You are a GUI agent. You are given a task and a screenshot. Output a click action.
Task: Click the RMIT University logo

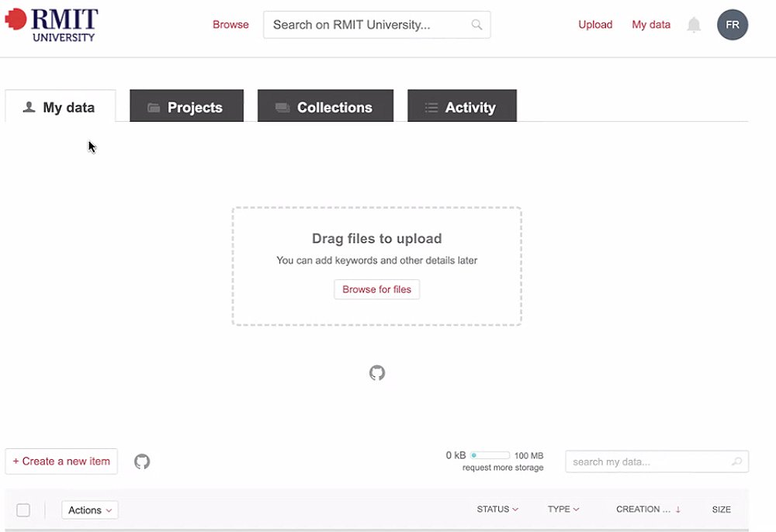click(x=52, y=25)
